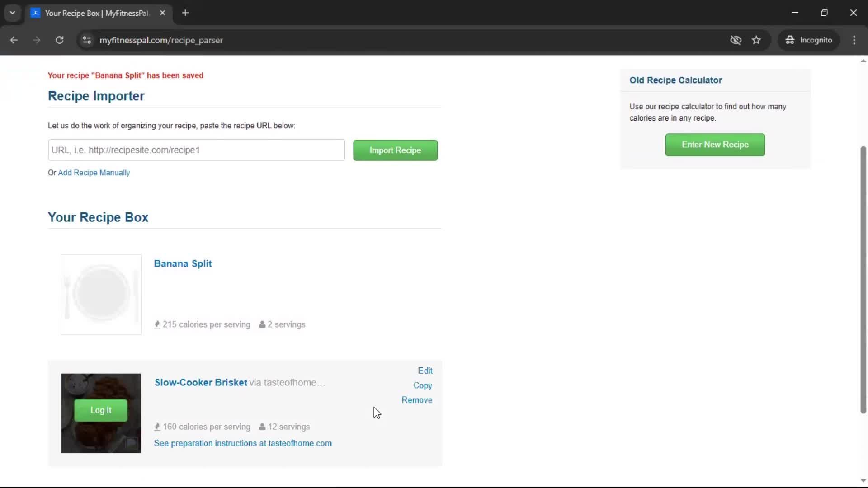Open site information icon in address bar

click(87, 40)
